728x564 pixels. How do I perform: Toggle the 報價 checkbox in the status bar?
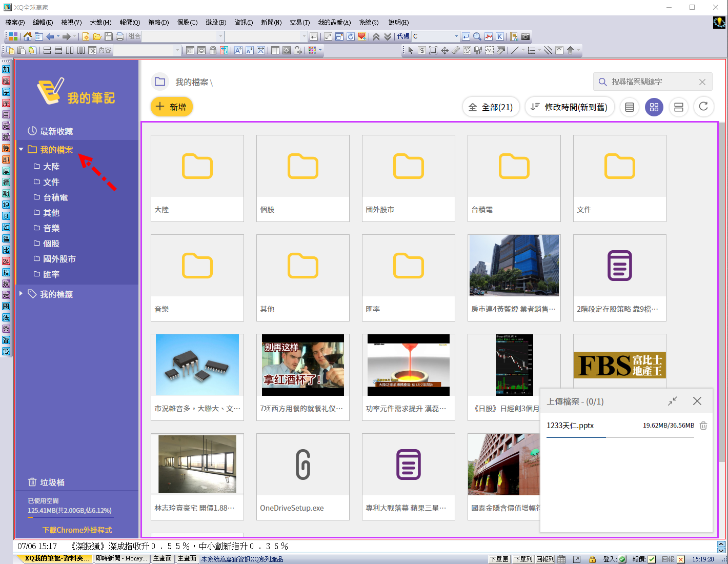tap(652, 559)
